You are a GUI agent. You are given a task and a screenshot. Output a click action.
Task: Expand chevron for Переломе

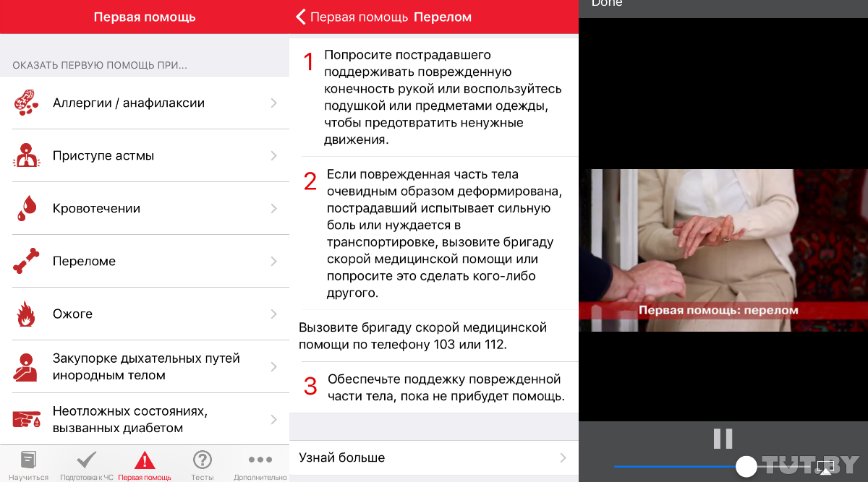click(274, 261)
